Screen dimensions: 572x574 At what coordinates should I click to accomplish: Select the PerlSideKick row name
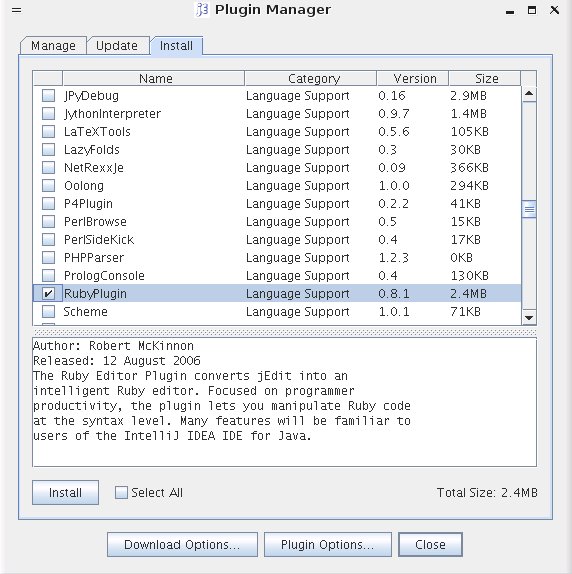click(99, 239)
